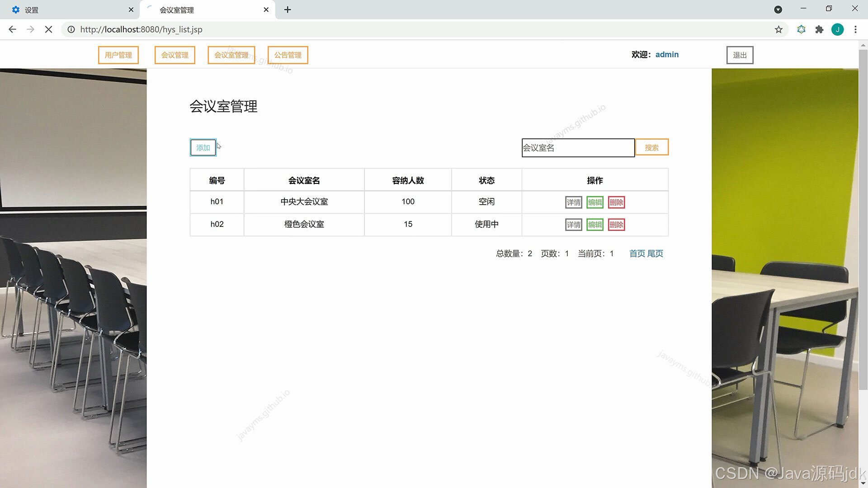Viewport: 868px width, 488px height.
Task: Click 添加 to add a meeting room
Action: click(x=203, y=148)
